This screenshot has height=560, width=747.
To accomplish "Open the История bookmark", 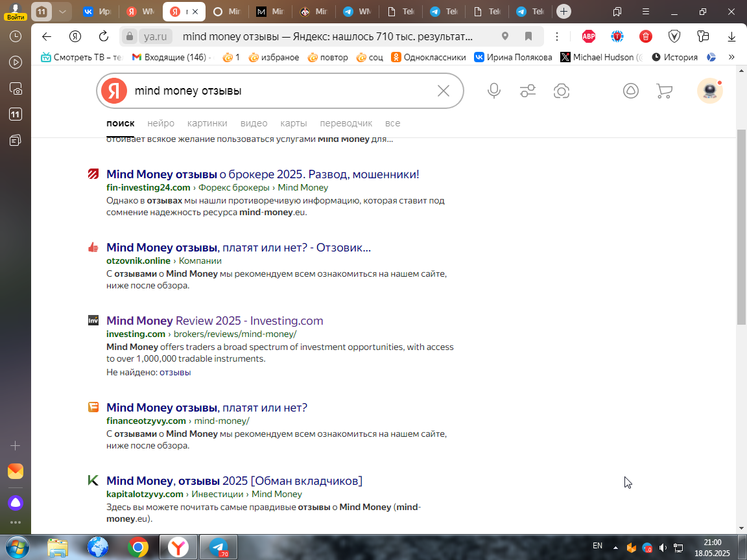I will pyautogui.click(x=674, y=57).
